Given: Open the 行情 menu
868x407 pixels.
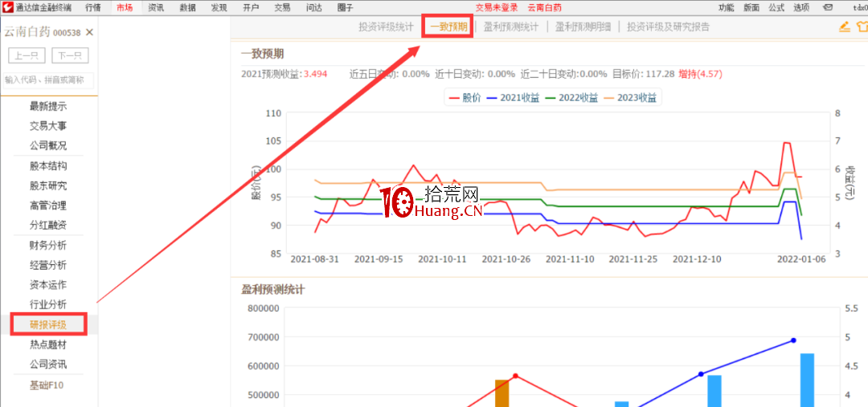Looking at the screenshot, I should pos(93,8).
